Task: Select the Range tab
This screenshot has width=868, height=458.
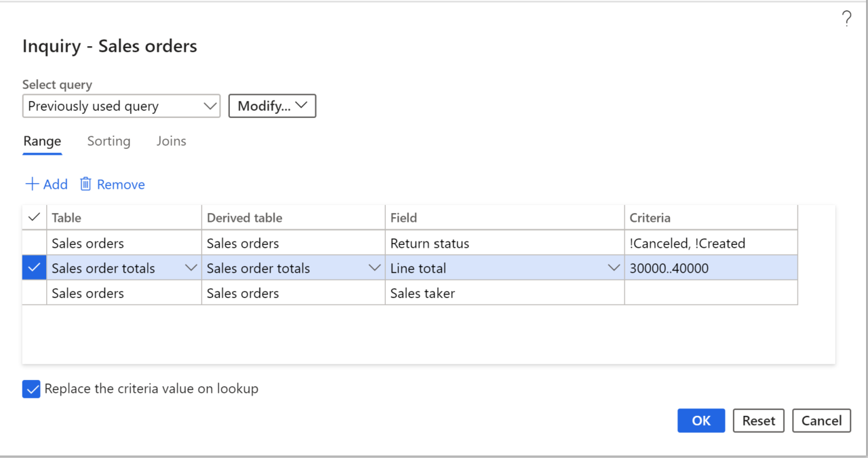Action: click(42, 141)
